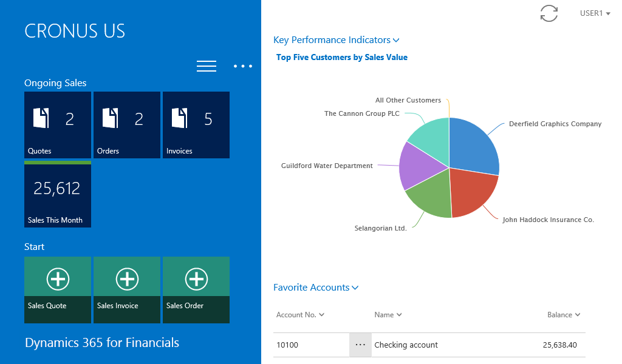The height and width of the screenshot is (364, 622).
Task: Click the Checking account name cell
Action: [406, 345]
